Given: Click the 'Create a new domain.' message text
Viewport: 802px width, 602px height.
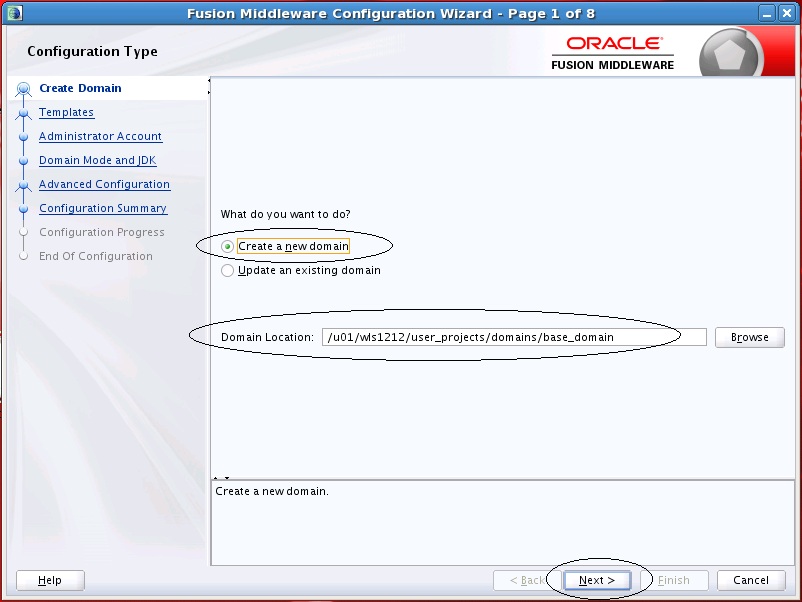Looking at the screenshot, I should (272, 491).
